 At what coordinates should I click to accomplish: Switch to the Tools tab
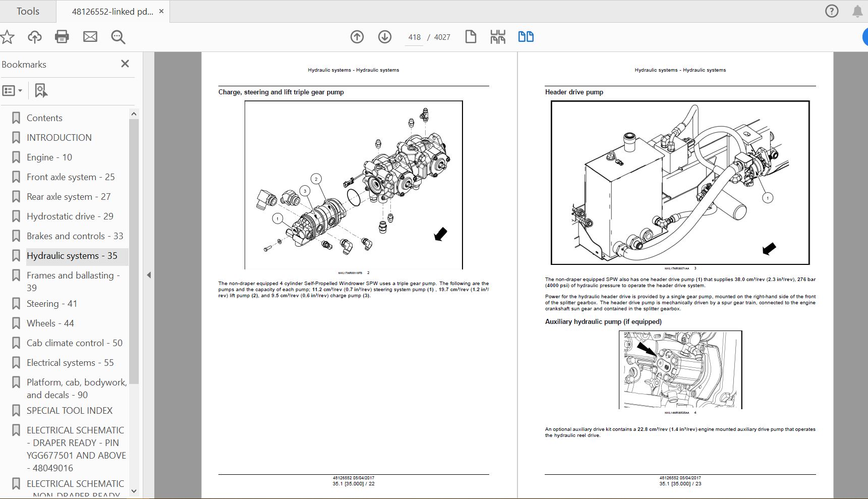pos(28,11)
